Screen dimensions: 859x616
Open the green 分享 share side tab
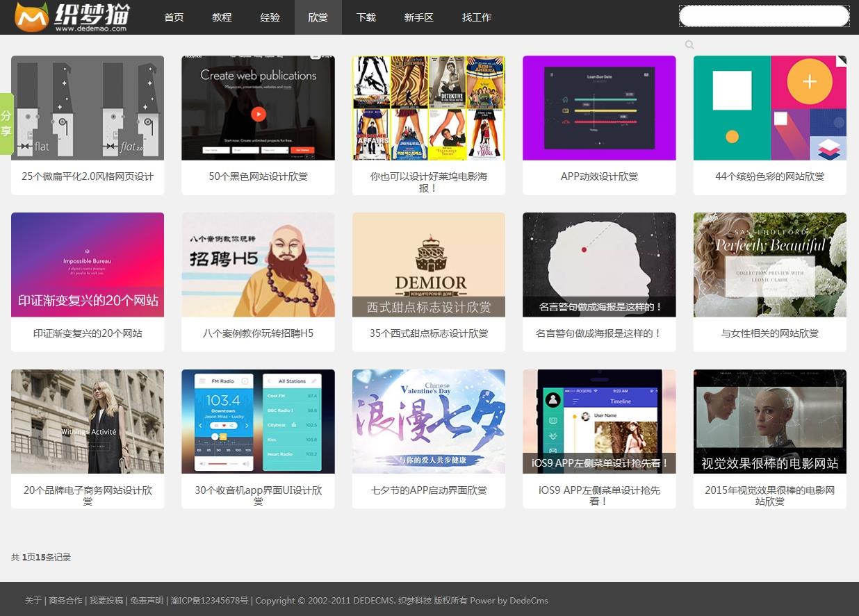(x=7, y=124)
